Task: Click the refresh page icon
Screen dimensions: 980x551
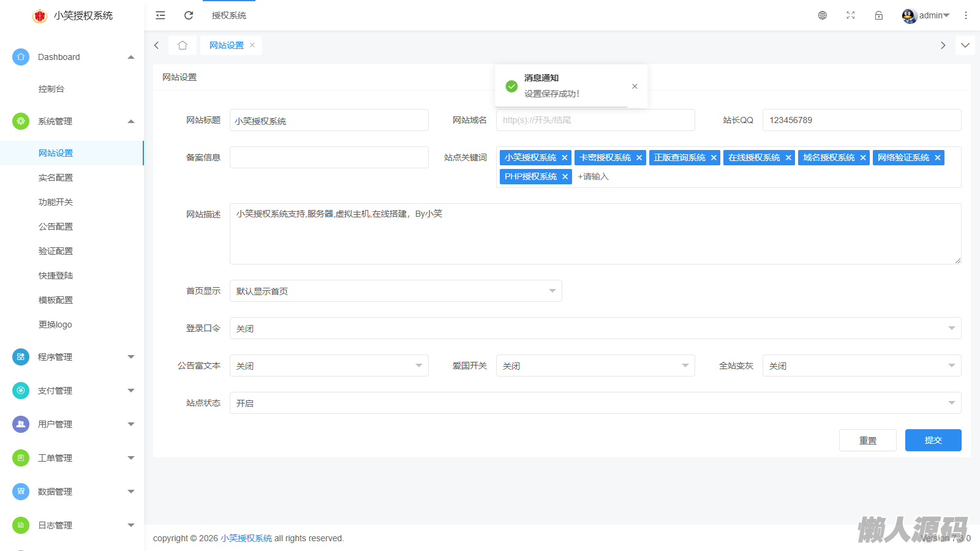Action: point(189,15)
